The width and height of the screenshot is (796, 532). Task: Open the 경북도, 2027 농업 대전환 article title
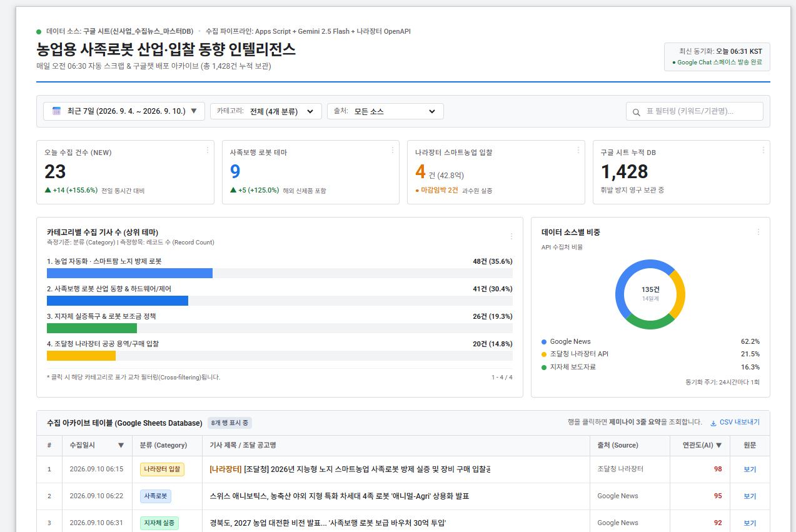[328, 523]
